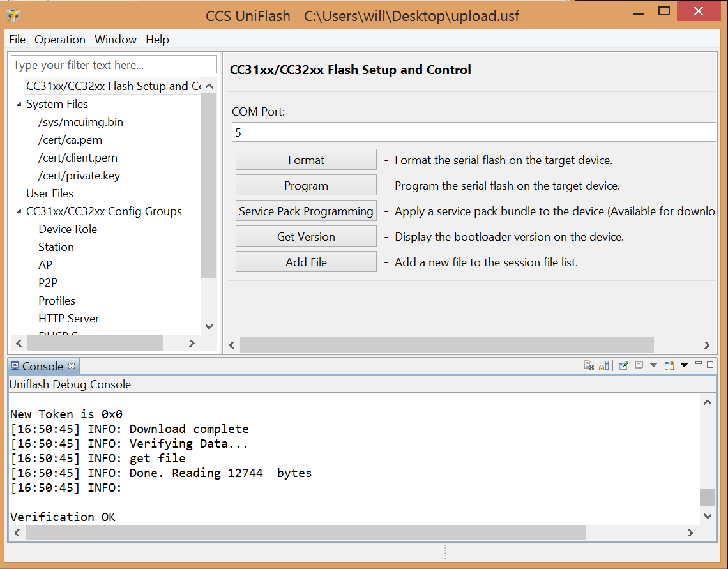Click the Get Version button

click(306, 236)
